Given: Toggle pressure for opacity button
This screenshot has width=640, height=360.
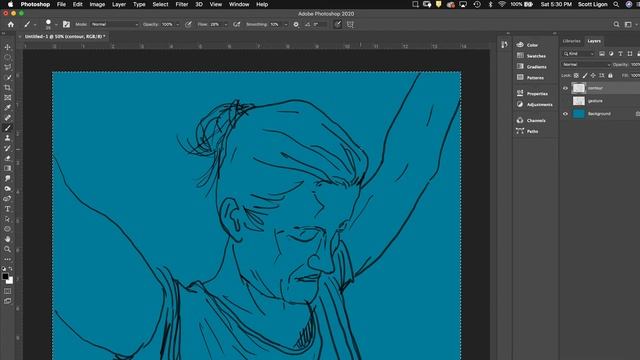Looking at the screenshot, I should (x=188, y=24).
